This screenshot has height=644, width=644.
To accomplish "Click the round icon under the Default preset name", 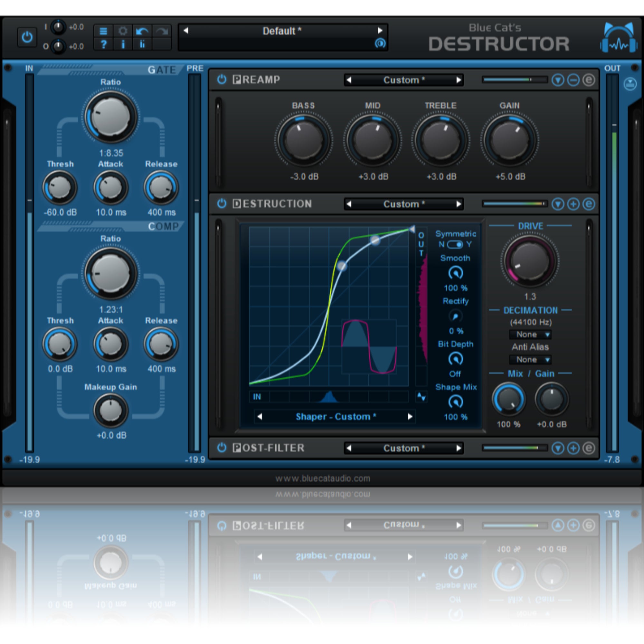I will tap(380, 43).
